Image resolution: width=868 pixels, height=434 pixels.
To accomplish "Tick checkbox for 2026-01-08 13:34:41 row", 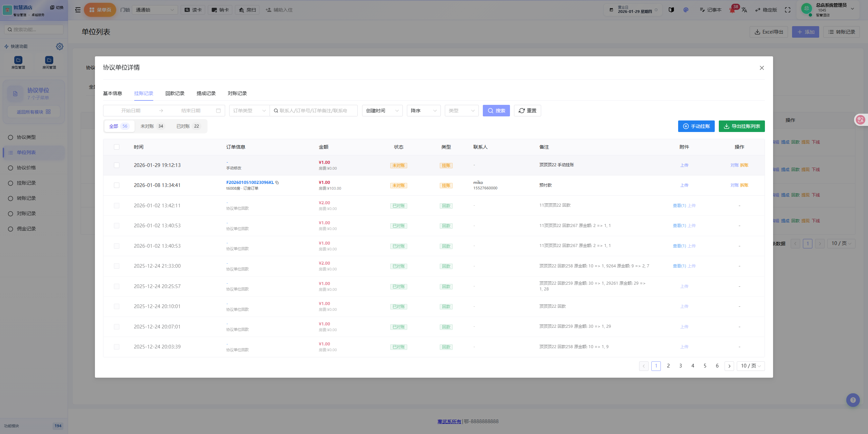I will pyautogui.click(x=117, y=185).
